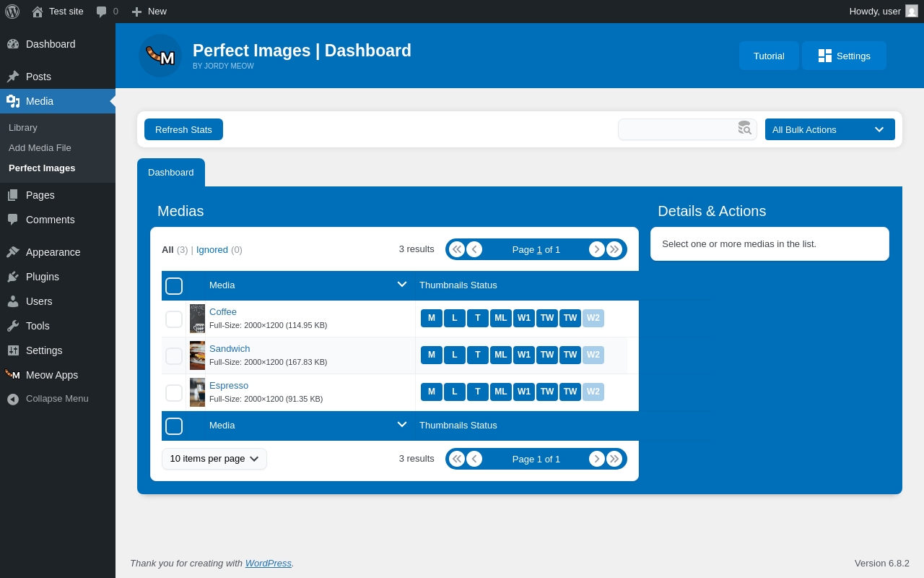The image size is (924, 578).
Task: Open the comments bubble in admin bar
Action: (101, 12)
